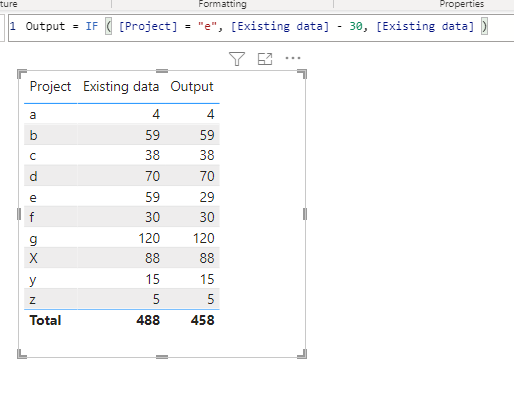Click the bottom-right corner resize handle
The height and width of the screenshot is (401, 514).
click(x=302, y=354)
